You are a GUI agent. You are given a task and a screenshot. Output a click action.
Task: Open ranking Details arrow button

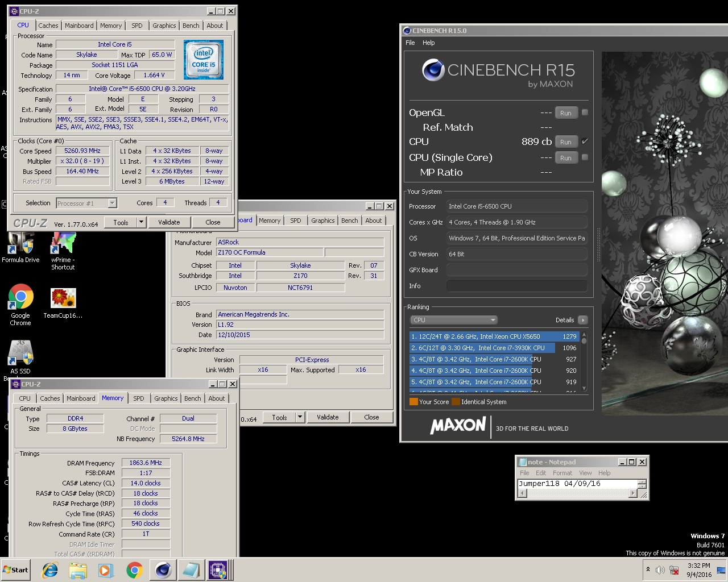tap(583, 320)
